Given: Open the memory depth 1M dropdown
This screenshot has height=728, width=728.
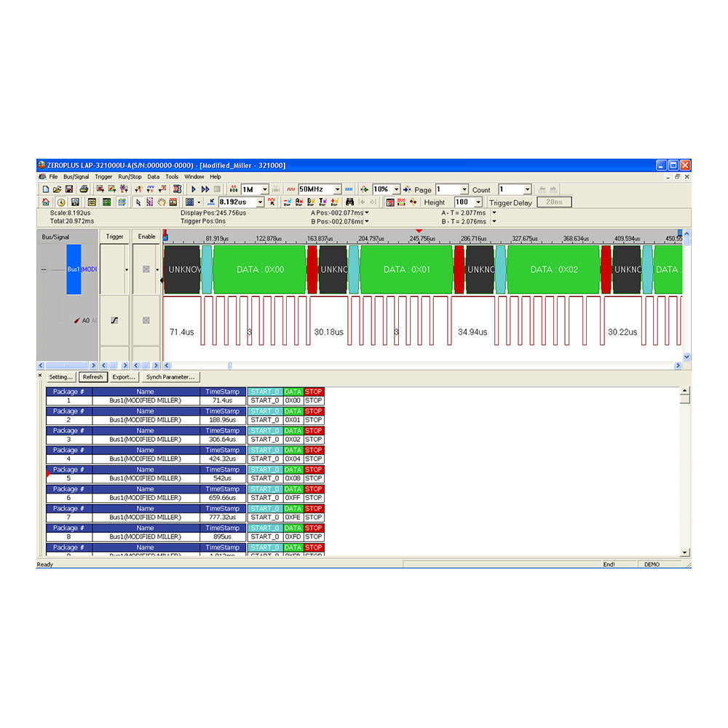Looking at the screenshot, I should (265, 189).
